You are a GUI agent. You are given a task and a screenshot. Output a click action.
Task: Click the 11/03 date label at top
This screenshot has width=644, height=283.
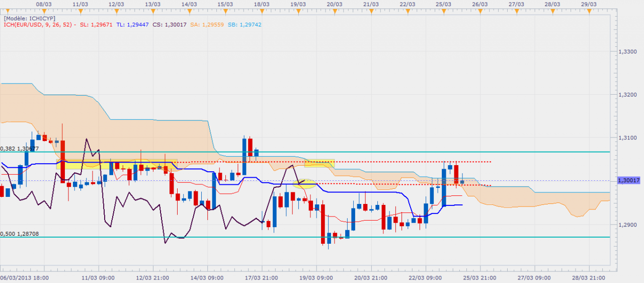pos(80,4)
